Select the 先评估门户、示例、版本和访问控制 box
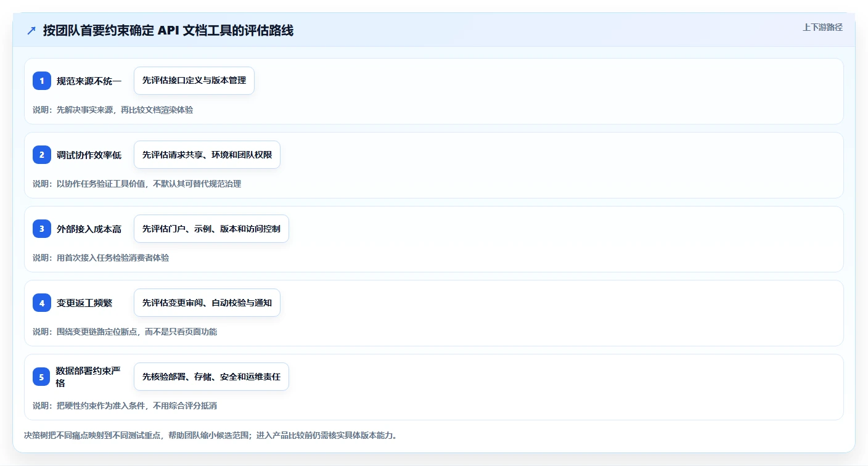This screenshot has height=466, width=868. coord(211,229)
